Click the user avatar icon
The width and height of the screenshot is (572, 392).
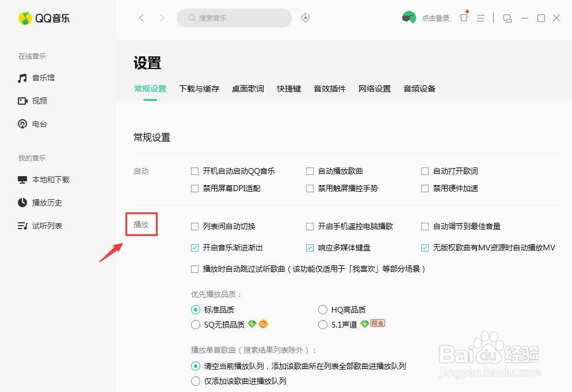(x=409, y=17)
